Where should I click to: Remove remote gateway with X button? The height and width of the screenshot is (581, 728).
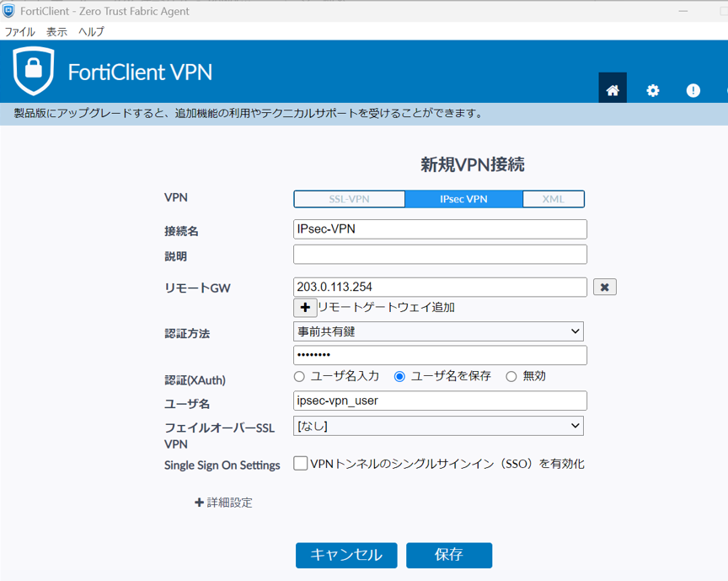[604, 288]
